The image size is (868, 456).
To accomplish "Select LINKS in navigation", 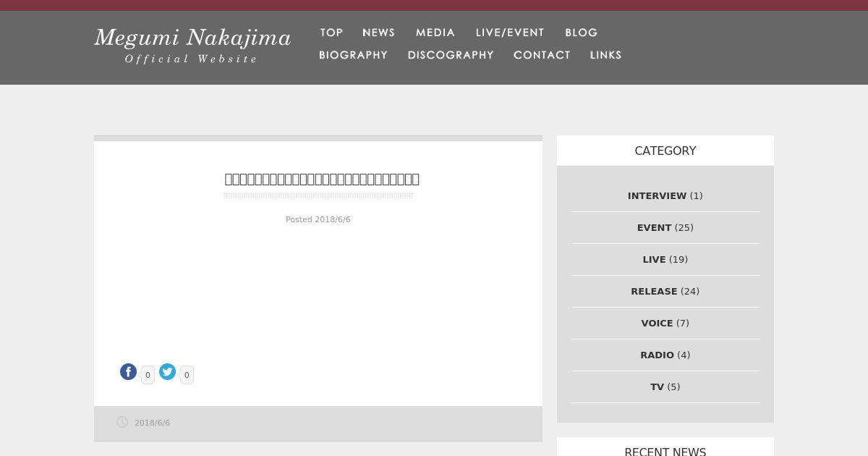I will click(606, 55).
